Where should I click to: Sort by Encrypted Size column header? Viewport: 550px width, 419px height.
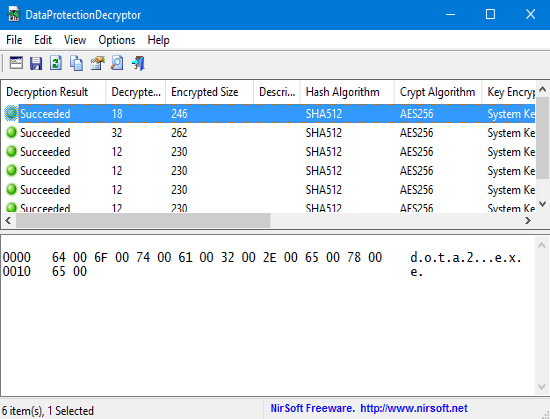pyautogui.click(x=209, y=92)
